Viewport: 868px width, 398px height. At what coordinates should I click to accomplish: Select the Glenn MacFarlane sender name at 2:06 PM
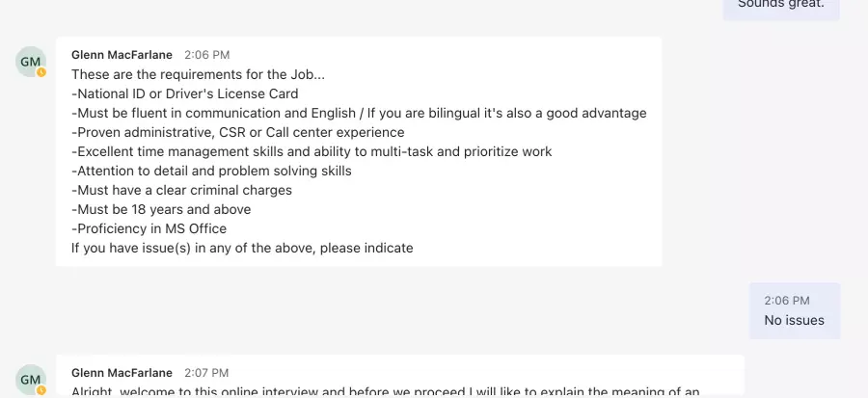(122, 55)
